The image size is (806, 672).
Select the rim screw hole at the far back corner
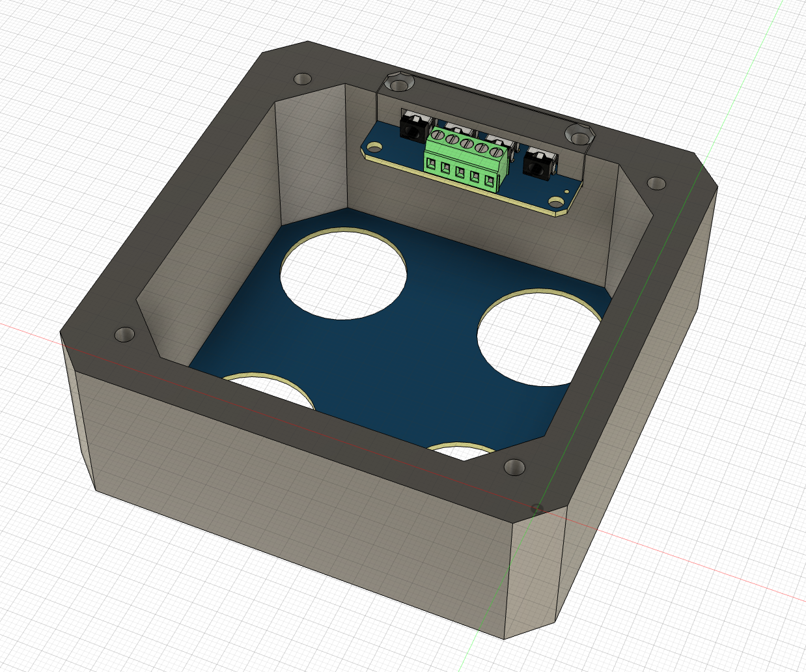coord(303,79)
